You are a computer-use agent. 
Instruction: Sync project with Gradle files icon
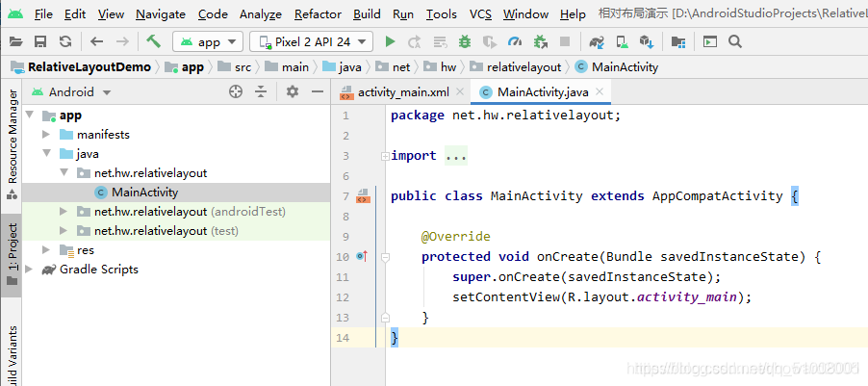[x=597, y=41]
